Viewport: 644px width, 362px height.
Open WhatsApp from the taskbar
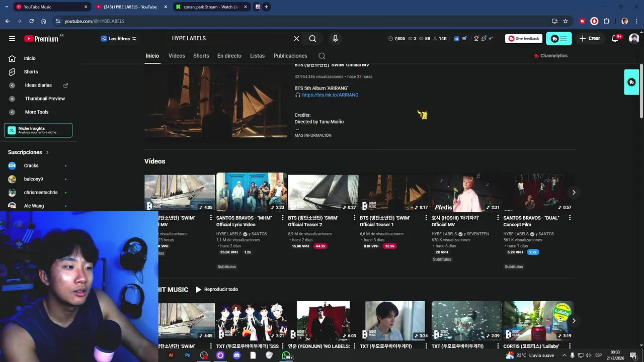tap(286, 355)
